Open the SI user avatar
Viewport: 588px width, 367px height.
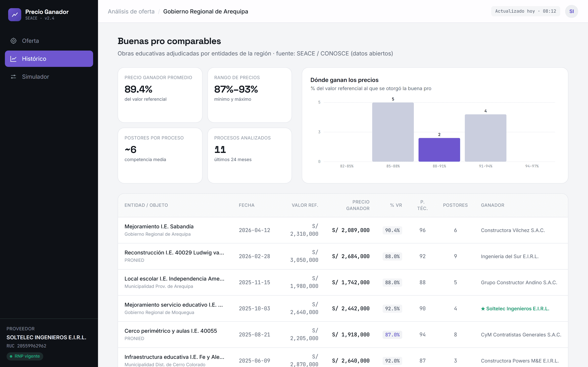[x=571, y=11]
